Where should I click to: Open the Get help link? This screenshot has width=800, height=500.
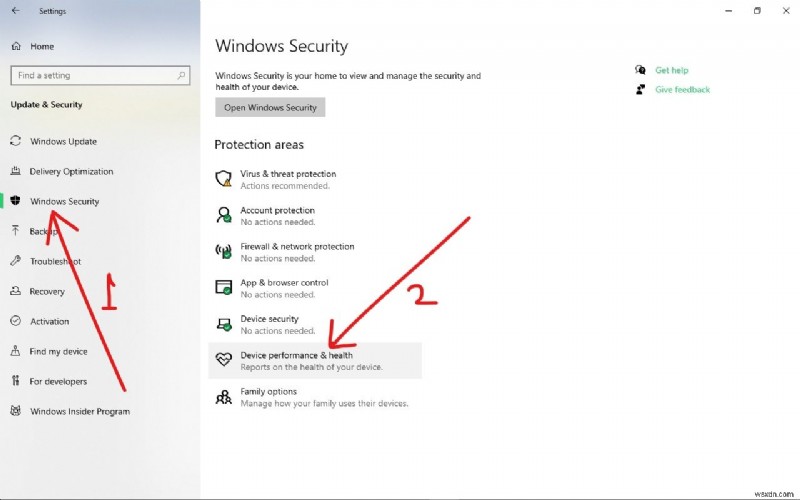(671, 70)
